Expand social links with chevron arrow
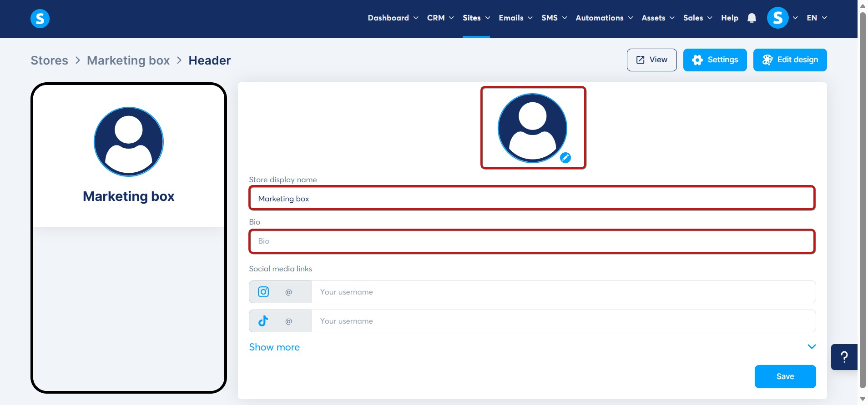This screenshot has width=868, height=405. click(x=811, y=347)
